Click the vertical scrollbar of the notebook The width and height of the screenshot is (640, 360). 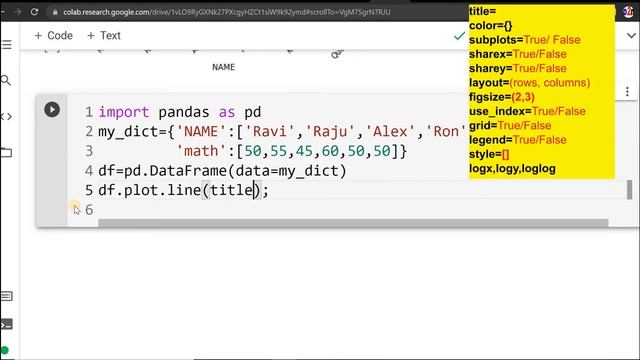click(629, 190)
